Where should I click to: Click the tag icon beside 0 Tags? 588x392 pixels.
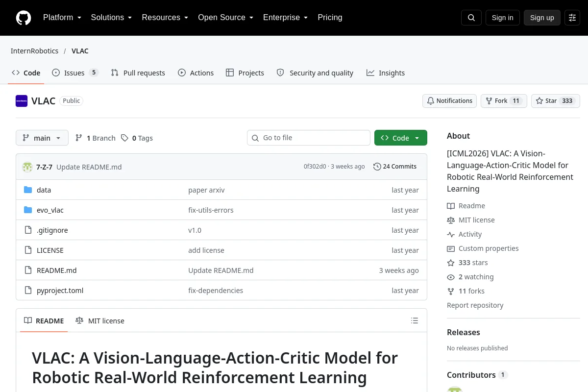[x=125, y=138]
